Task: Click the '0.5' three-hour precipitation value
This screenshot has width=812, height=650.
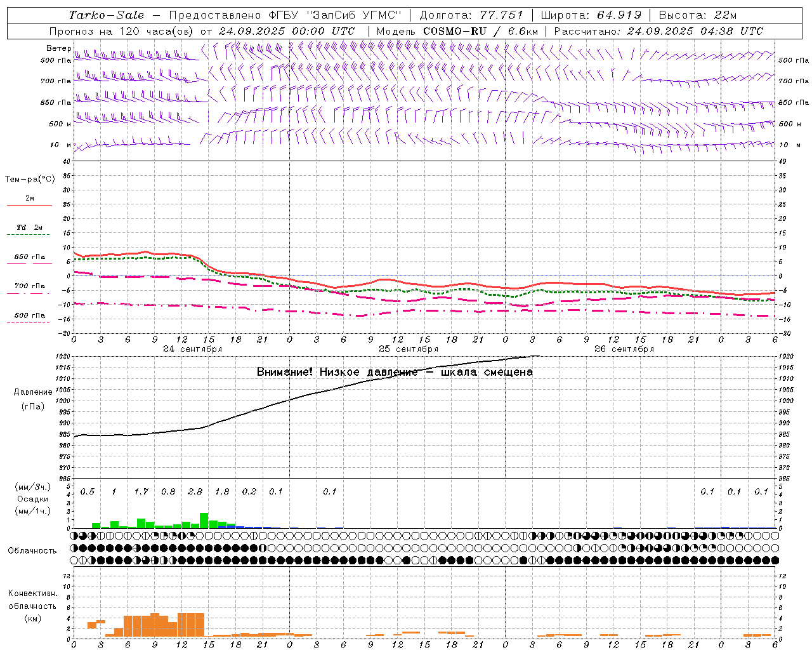Action: coord(87,492)
